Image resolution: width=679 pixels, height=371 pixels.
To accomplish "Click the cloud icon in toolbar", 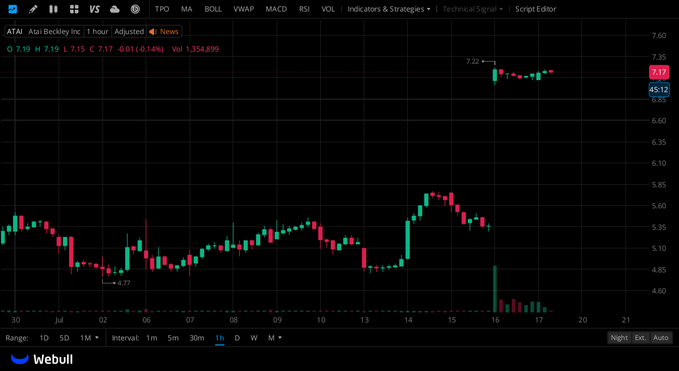I will (x=115, y=9).
